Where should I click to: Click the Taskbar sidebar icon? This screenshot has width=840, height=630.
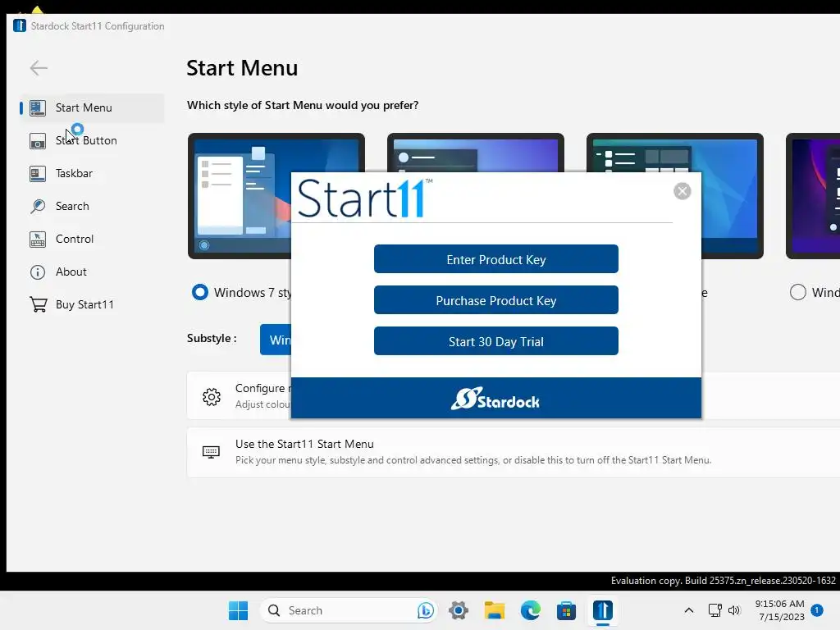tap(38, 174)
